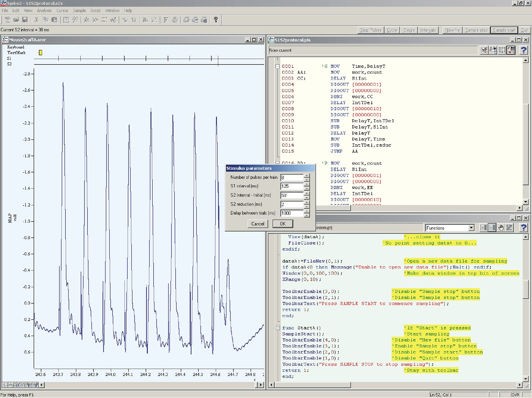532x398 pixels.
Task: Click the help icon in the script window
Action: [x=524, y=227]
